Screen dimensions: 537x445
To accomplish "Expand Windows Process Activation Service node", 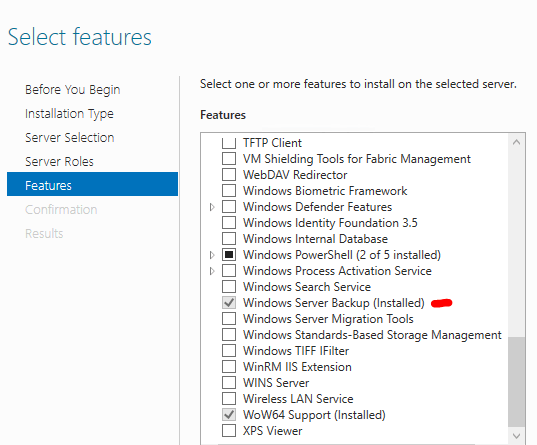I will (x=212, y=271).
